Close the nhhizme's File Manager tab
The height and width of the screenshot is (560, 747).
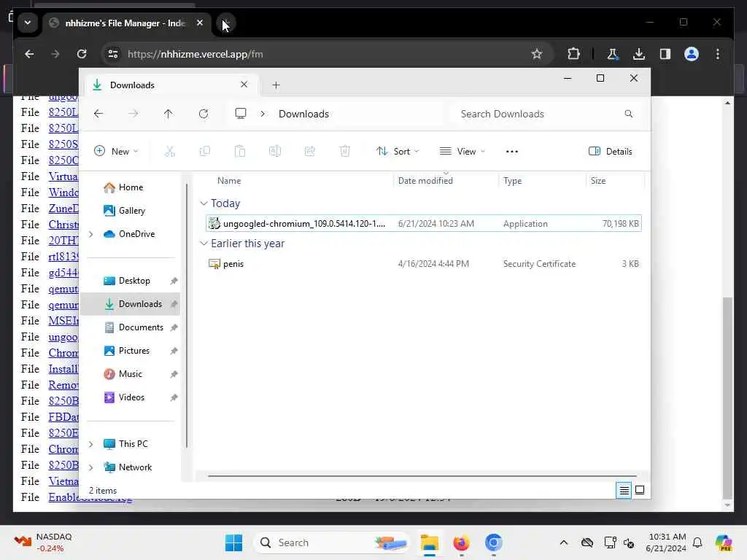(x=200, y=23)
